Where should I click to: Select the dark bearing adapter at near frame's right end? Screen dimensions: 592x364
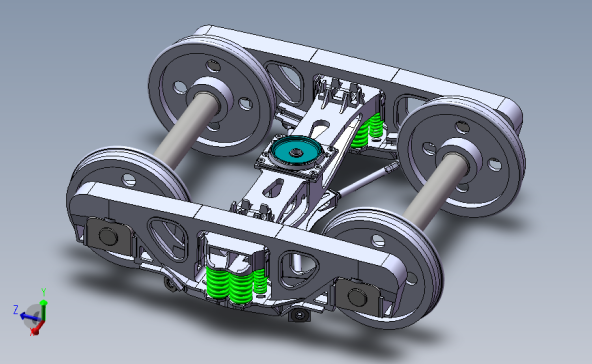click(357, 296)
